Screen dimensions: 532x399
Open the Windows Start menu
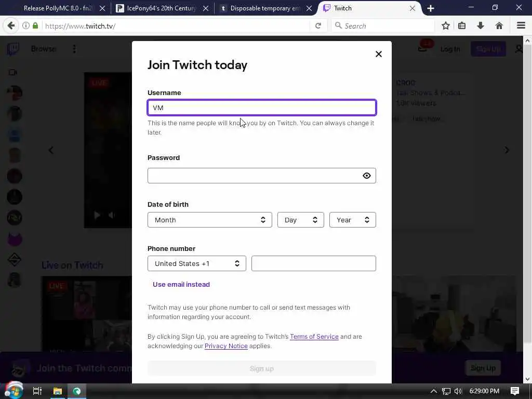pos(13,391)
